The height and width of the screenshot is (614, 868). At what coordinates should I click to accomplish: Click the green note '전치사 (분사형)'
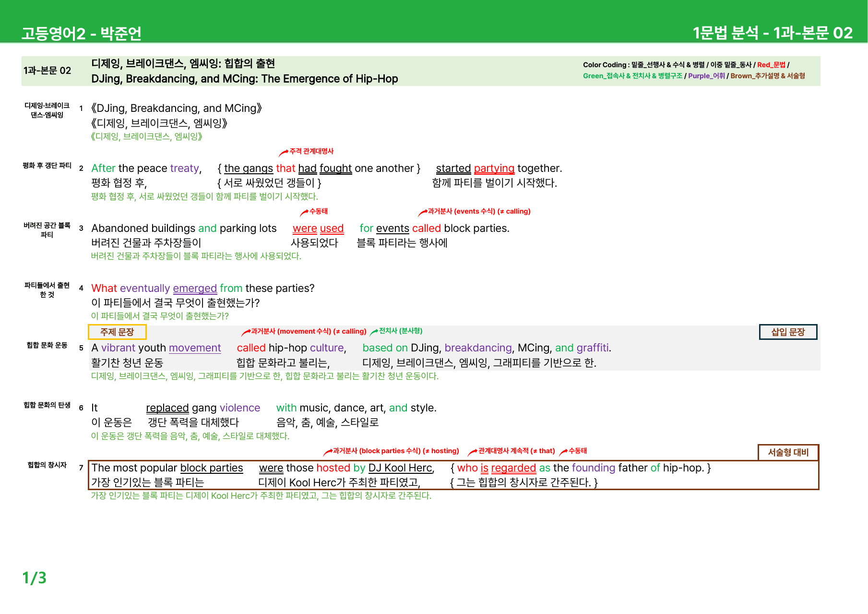click(x=401, y=331)
